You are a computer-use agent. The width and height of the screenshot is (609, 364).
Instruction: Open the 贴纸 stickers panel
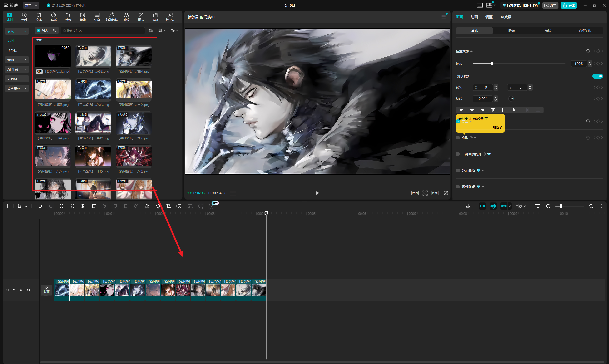(x=54, y=17)
